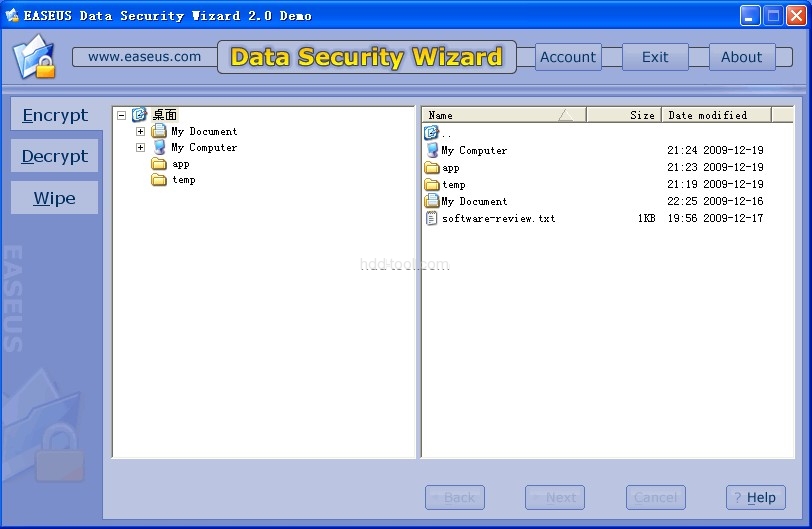This screenshot has height=529, width=812.
Task: Select app name in file list
Action: pyautogui.click(x=451, y=168)
